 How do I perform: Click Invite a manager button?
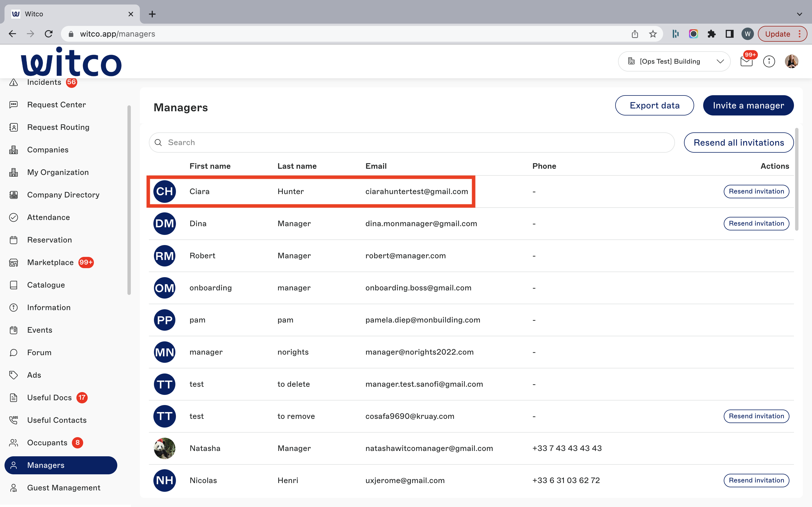748,105
